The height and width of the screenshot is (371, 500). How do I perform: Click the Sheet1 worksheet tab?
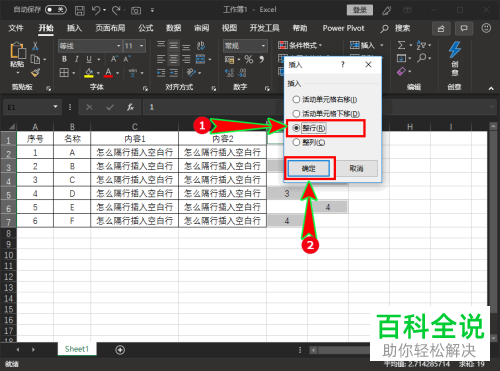pyautogui.click(x=77, y=349)
